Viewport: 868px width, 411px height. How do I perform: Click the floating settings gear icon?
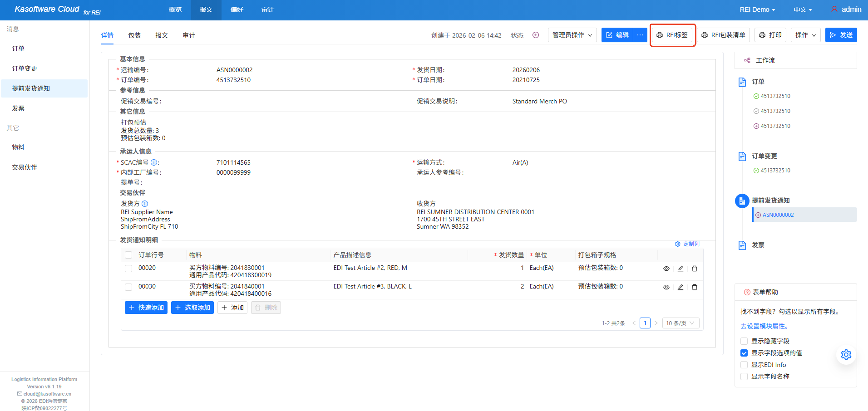coord(846,355)
